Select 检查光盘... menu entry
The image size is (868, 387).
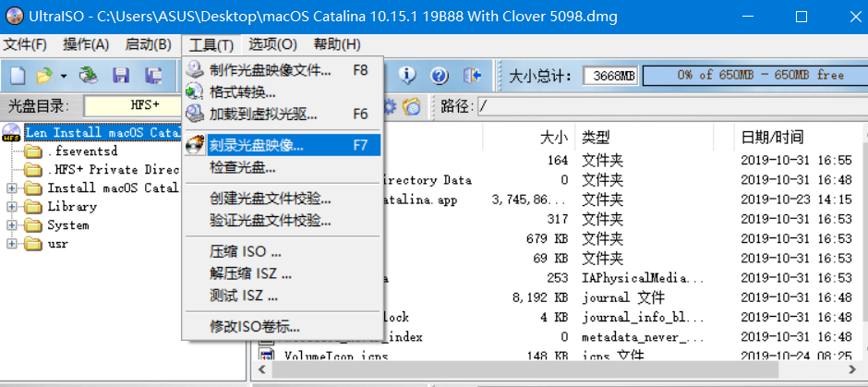tap(283, 167)
